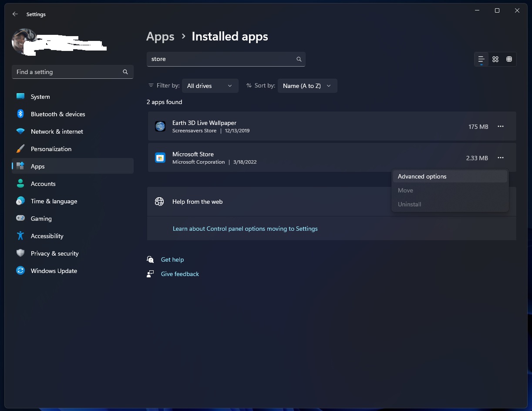Choose Move in the context menu
Viewport: 532px width, 411px height.
tap(450, 190)
